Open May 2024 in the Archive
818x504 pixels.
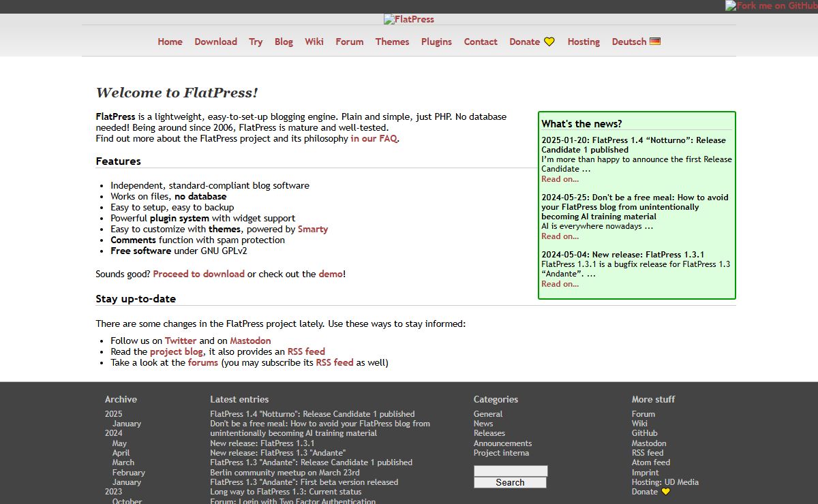click(119, 443)
